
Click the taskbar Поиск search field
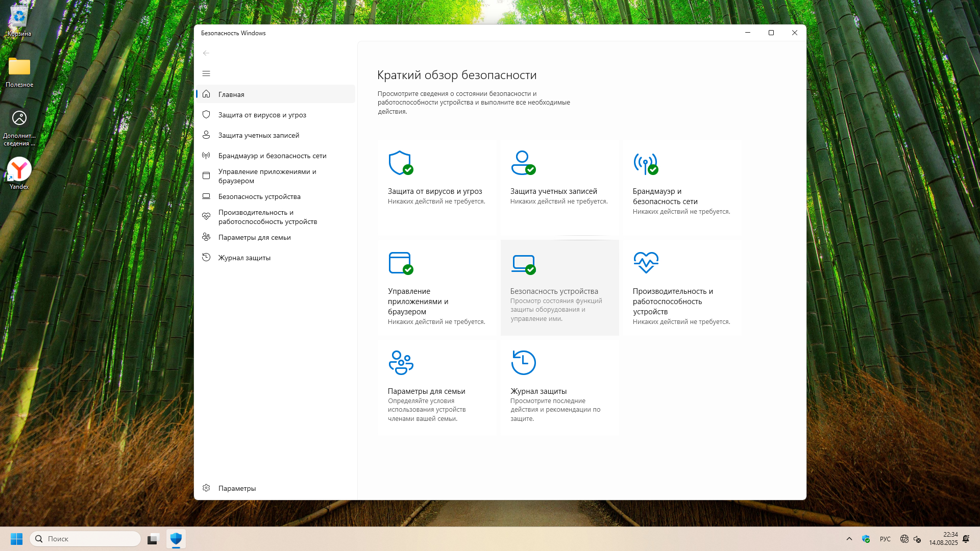[x=86, y=539]
